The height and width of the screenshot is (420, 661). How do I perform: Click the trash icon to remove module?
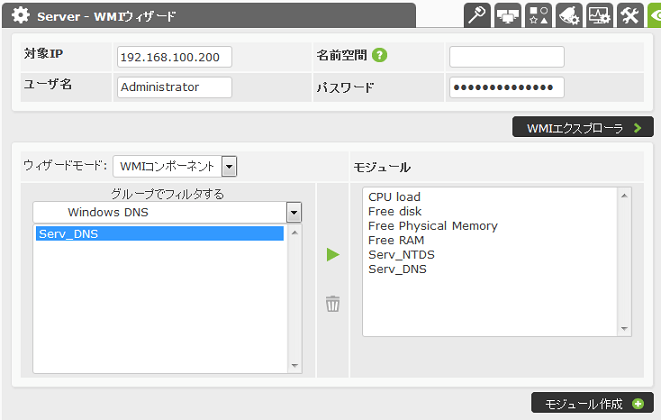click(x=333, y=304)
